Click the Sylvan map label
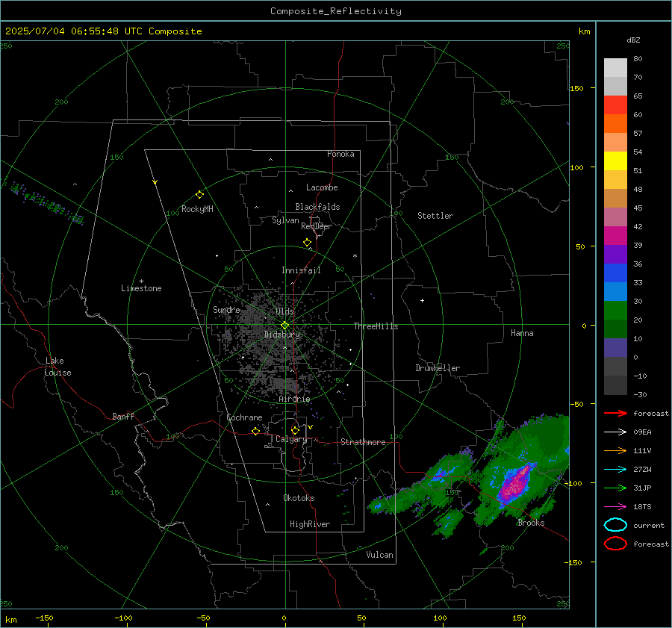The width and height of the screenshot is (672, 628). pos(285,220)
